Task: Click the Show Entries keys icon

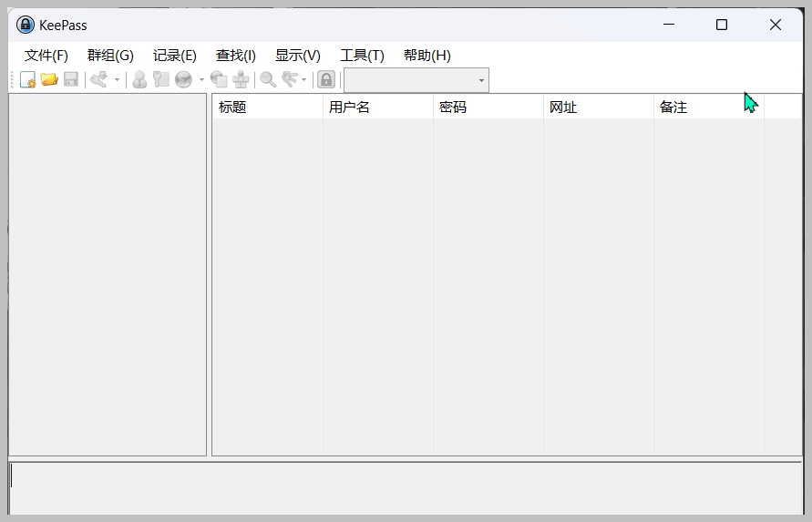Action: coord(290,80)
